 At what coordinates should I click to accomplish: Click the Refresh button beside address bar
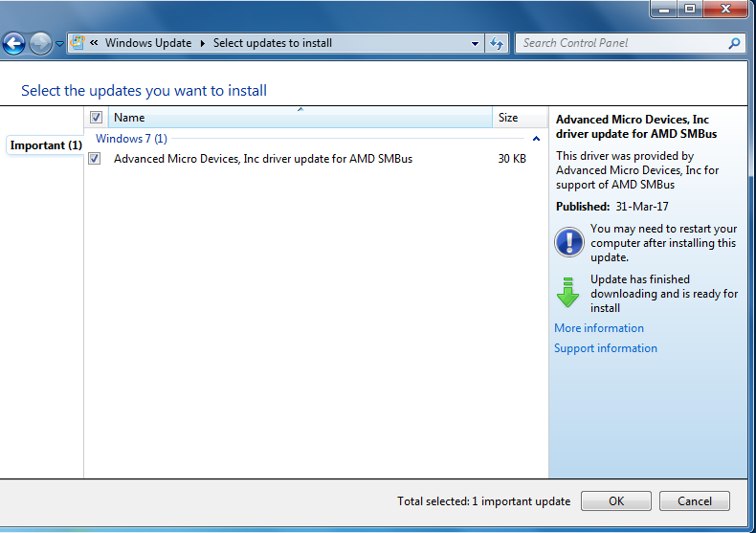[497, 43]
